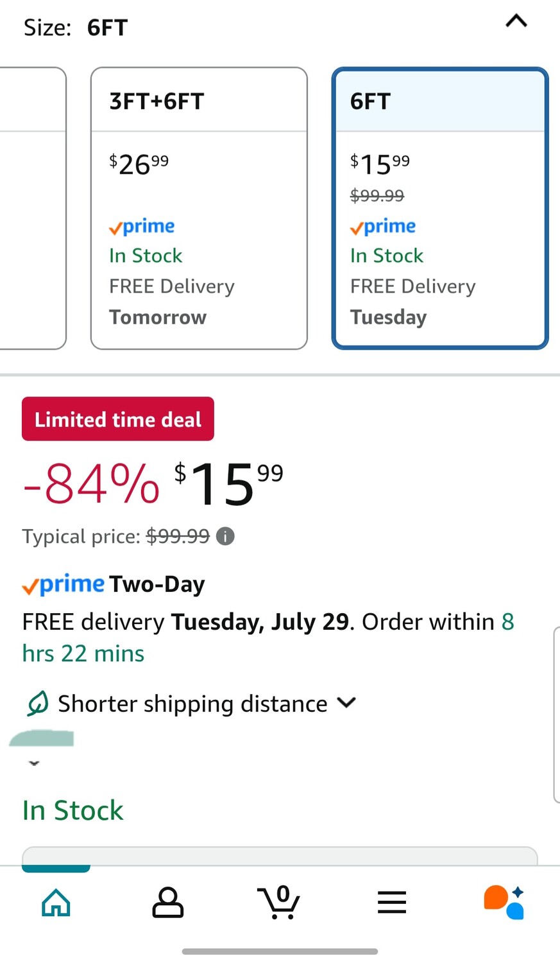The image size is (560, 963).
Task: Tap the Limited time deal badge
Action: 117,419
